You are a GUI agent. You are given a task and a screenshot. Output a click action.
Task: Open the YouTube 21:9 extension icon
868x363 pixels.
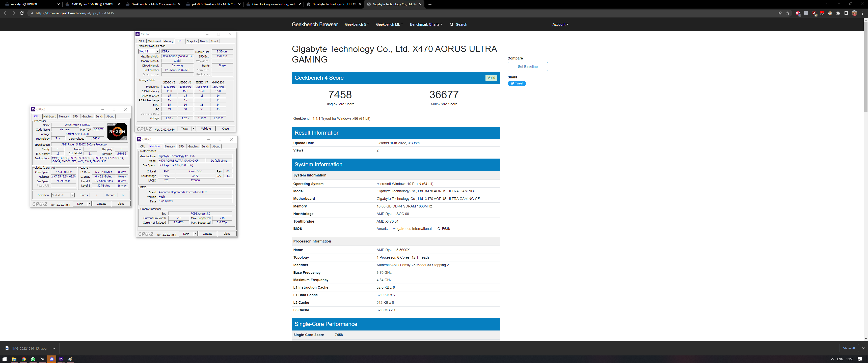[x=822, y=13]
